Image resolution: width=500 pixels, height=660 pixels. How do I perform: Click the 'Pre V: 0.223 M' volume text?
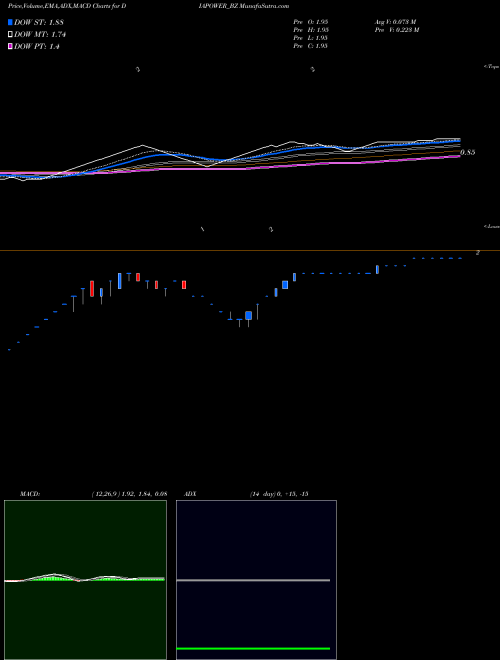point(396,30)
